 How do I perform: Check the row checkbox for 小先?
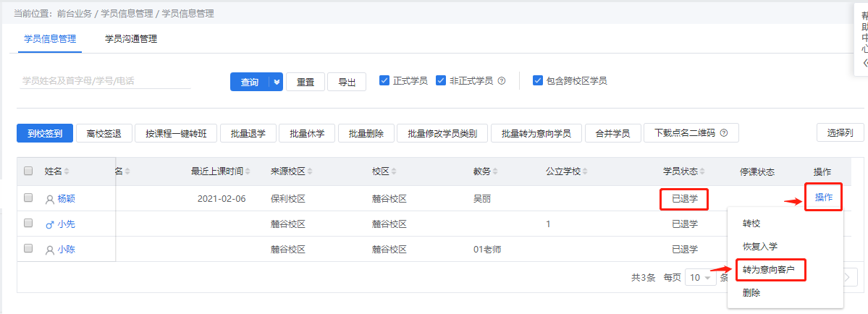tap(28, 223)
